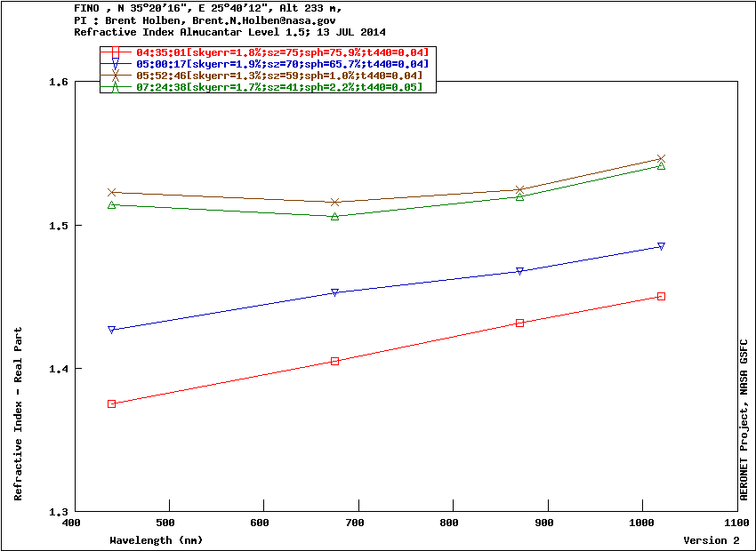Click the 05:52:46 brown legend entry text
The height and width of the screenshot is (551, 756).
pyautogui.click(x=279, y=76)
